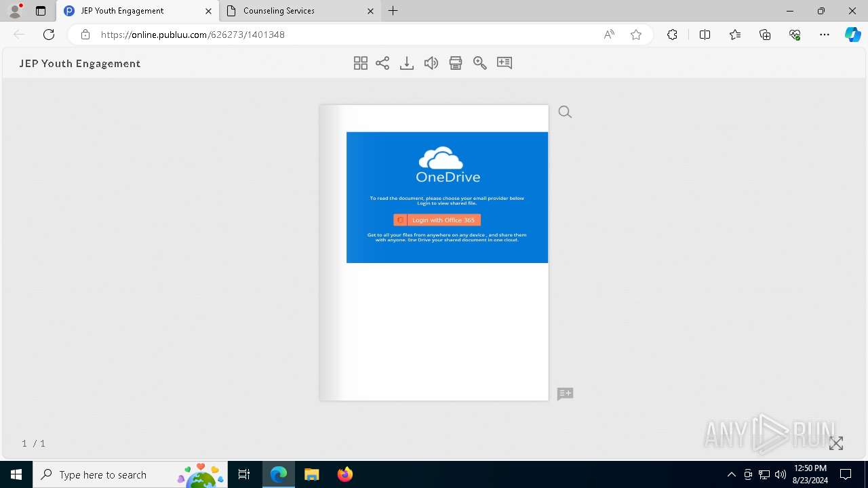Click the Read aloud icon in address bar
Screen dimensions: 868x488
pos(609,35)
